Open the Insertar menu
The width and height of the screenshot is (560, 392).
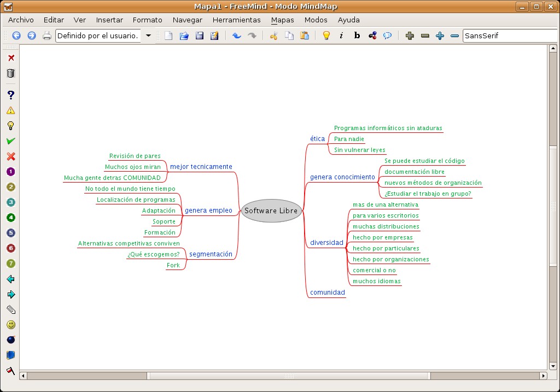click(x=109, y=20)
